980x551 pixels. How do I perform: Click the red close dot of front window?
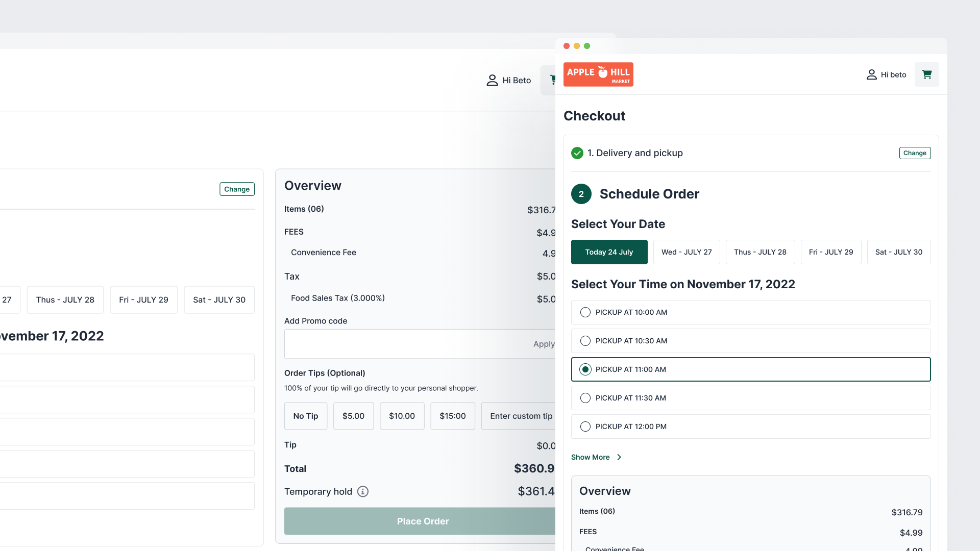coord(567,46)
